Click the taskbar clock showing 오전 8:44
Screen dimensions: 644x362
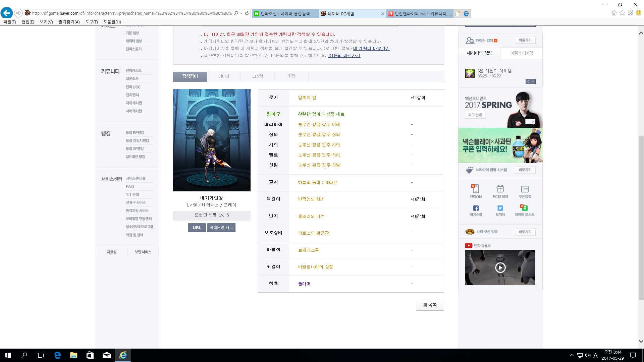pos(612,355)
